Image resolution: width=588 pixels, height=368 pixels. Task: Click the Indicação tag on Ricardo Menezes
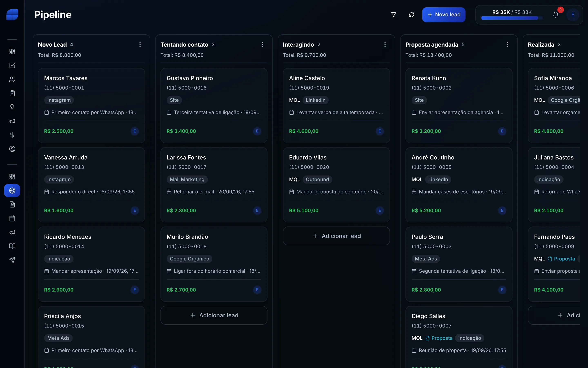pos(59,259)
